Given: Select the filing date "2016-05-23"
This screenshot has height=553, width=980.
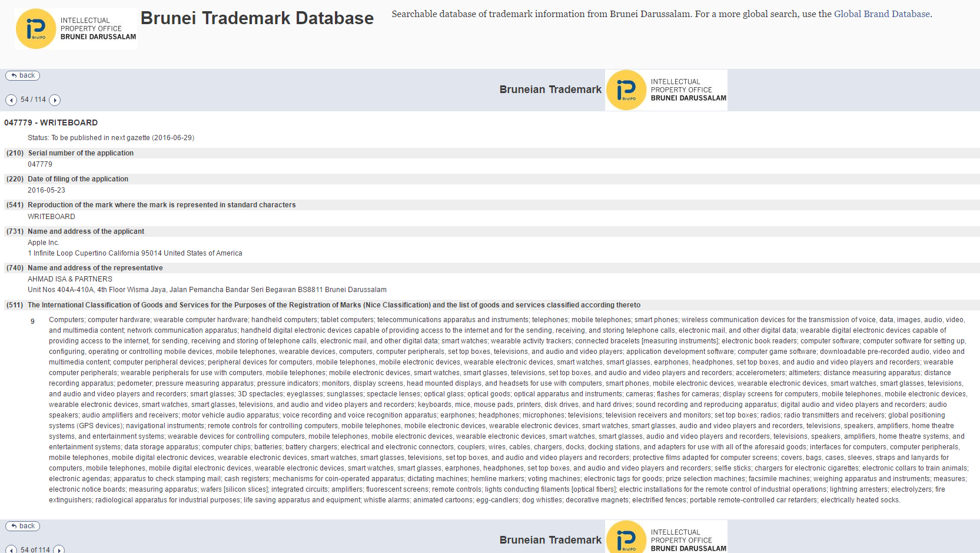Looking at the screenshot, I should click(46, 190).
